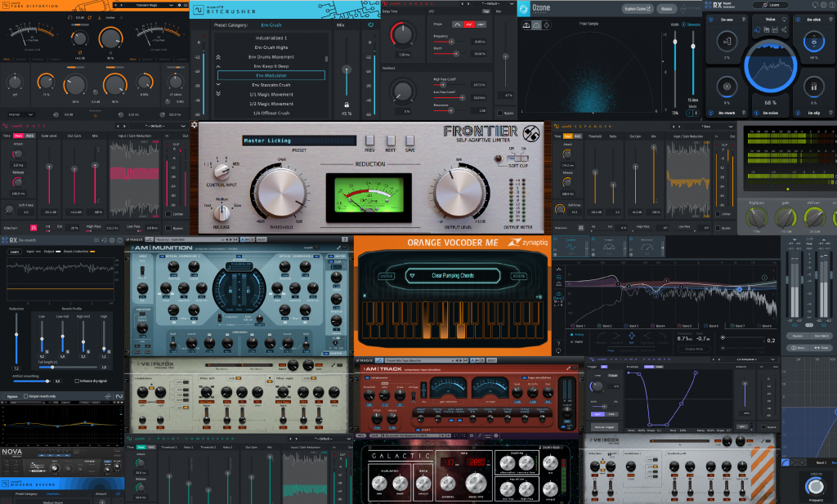Adjust the Bitcrusher Mix slider

pos(347,69)
